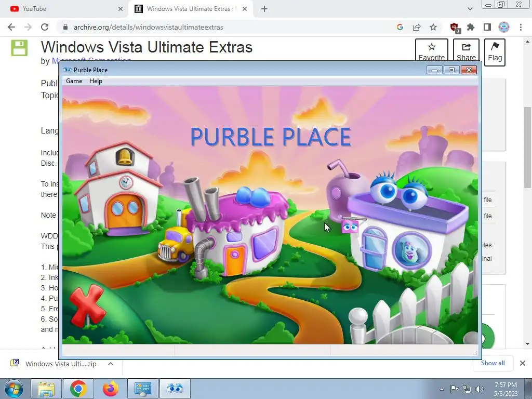
Task: Click the Purble Place title bar eyes icon
Action: (x=68, y=70)
